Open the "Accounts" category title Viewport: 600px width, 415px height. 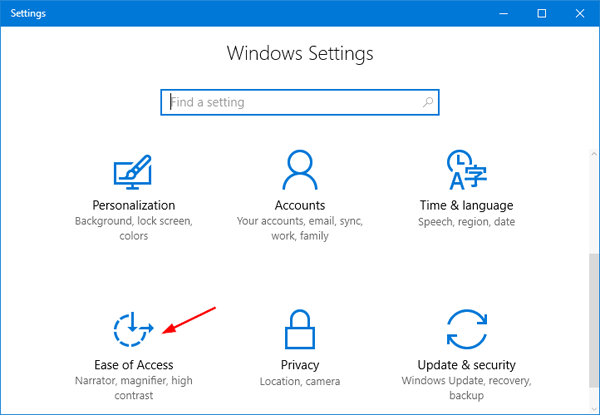click(x=301, y=204)
